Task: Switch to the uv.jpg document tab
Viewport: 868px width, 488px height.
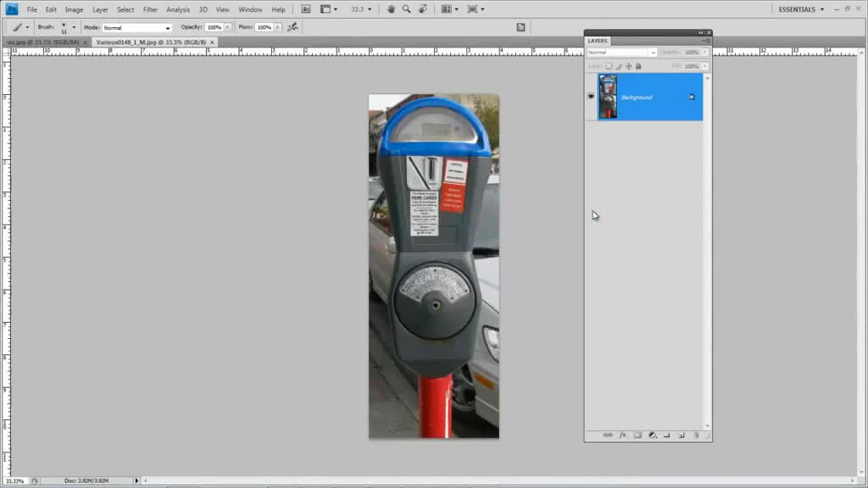Action: [x=43, y=42]
